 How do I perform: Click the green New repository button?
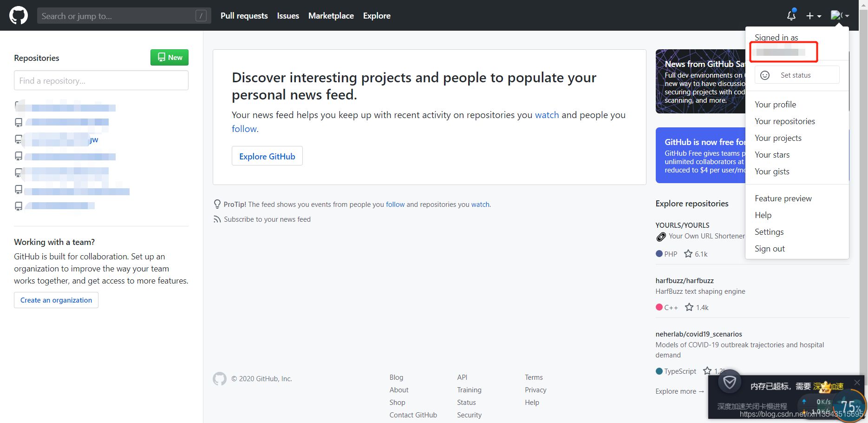170,57
